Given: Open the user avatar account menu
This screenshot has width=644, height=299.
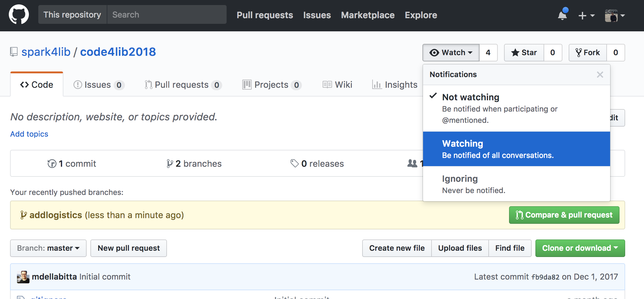Looking at the screenshot, I should 615,15.
